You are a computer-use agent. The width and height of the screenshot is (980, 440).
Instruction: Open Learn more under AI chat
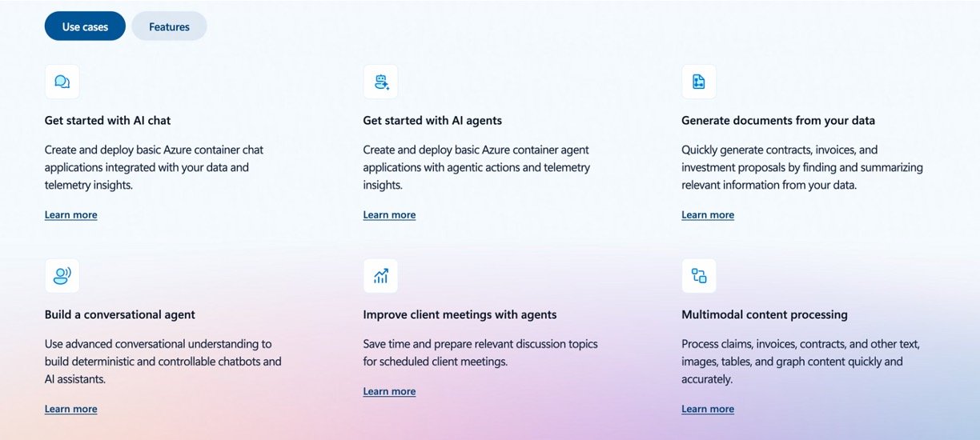[70, 214]
